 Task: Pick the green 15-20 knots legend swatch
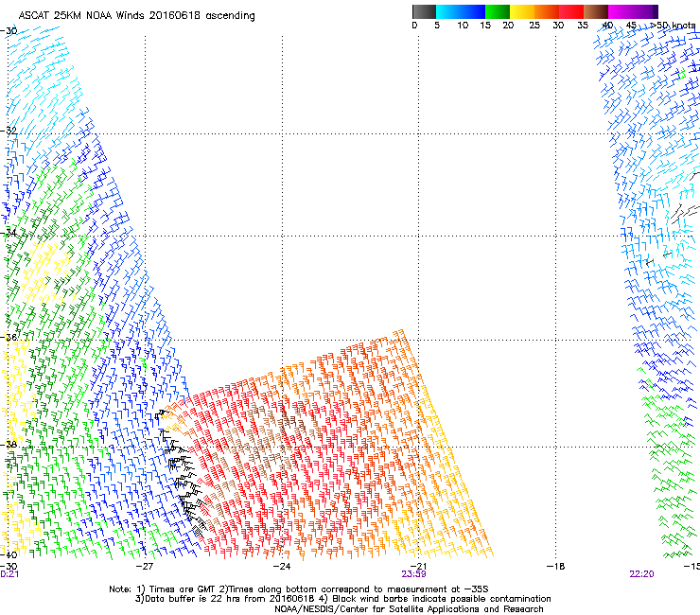click(498, 11)
